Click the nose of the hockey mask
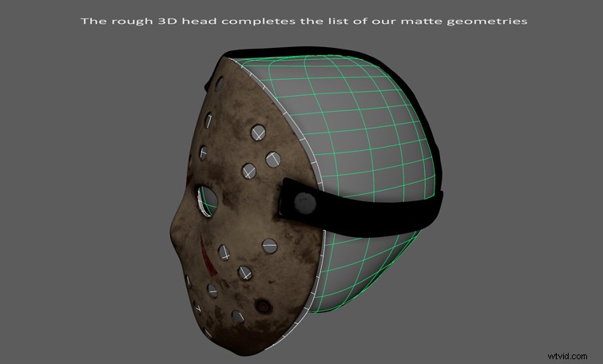The height and width of the screenshot is (364, 603). pyautogui.click(x=192, y=231)
